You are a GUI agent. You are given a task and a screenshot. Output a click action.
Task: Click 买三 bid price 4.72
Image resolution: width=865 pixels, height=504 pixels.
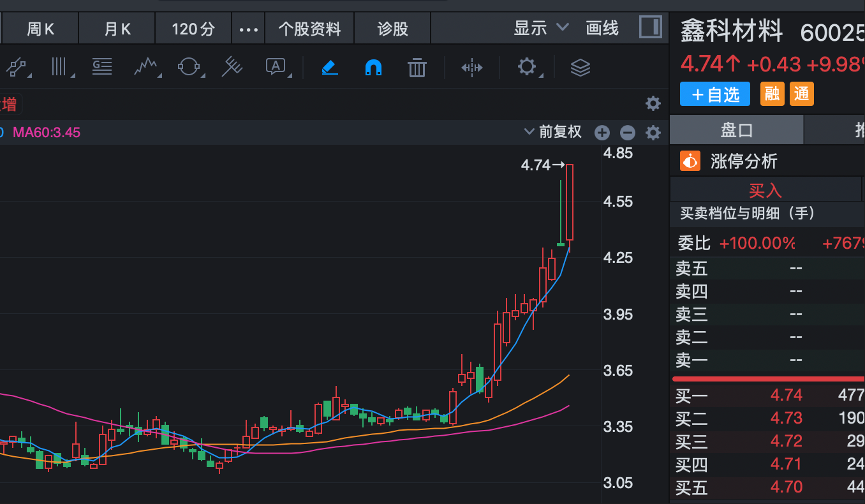[x=786, y=441]
